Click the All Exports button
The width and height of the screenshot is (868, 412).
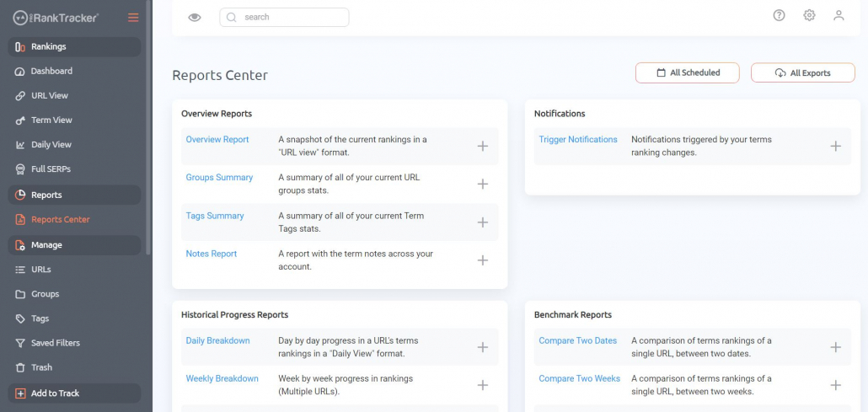coord(802,72)
